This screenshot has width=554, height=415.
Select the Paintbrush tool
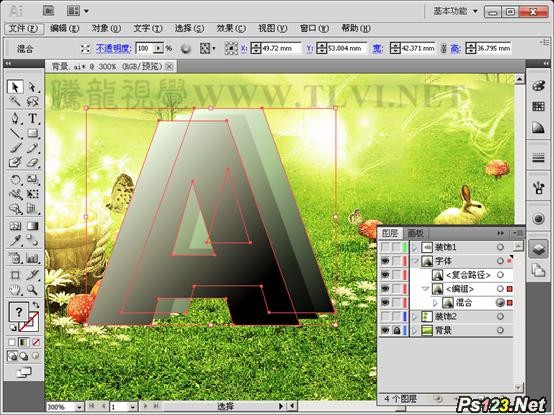15,148
